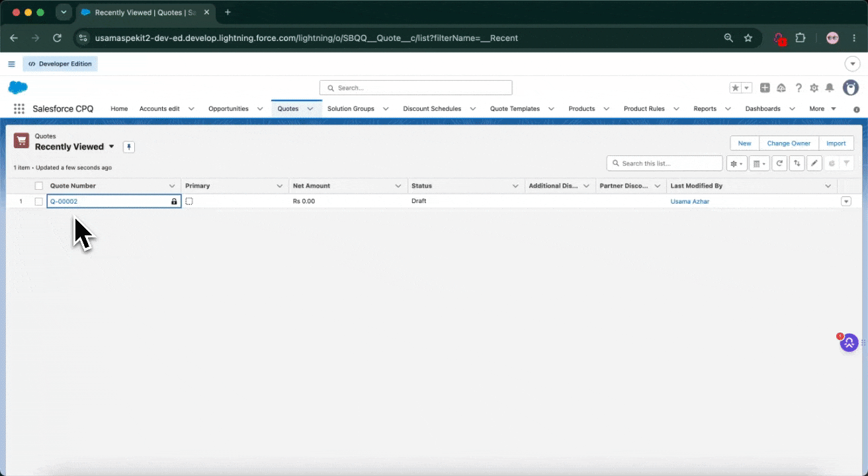Viewport: 868px width, 476px height.
Task: Bookmark this page with the star
Action: pyautogui.click(x=748, y=38)
